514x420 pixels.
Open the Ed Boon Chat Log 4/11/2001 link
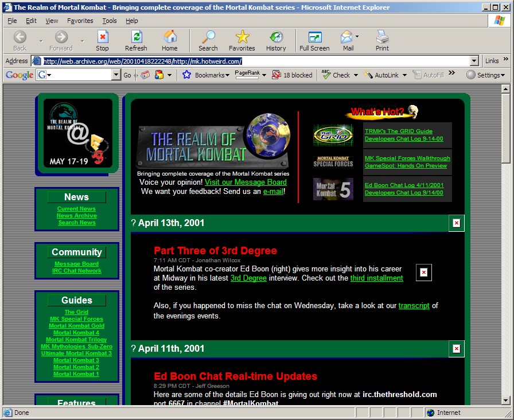pyautogui.click(x=404, y=185)
